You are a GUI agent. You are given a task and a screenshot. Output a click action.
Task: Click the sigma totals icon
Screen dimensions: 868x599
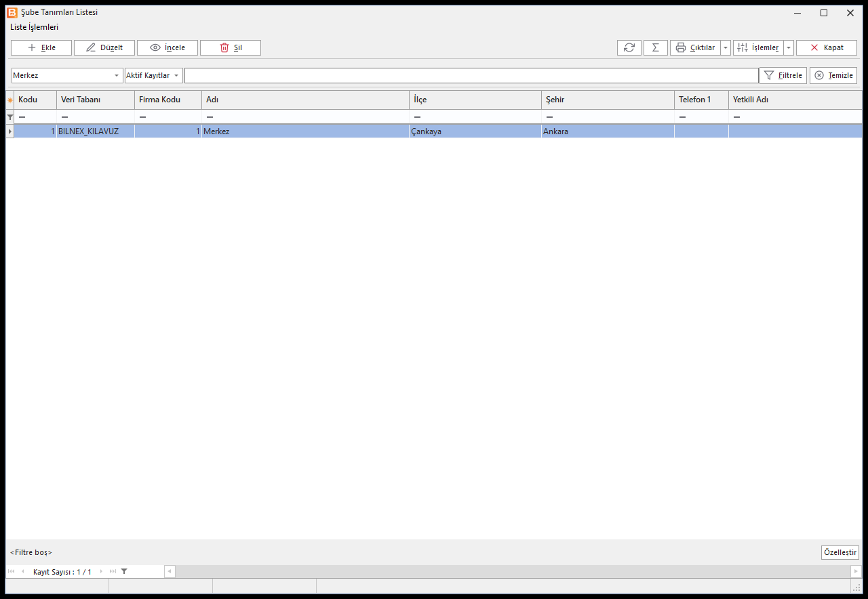click(x=656, y=47)
